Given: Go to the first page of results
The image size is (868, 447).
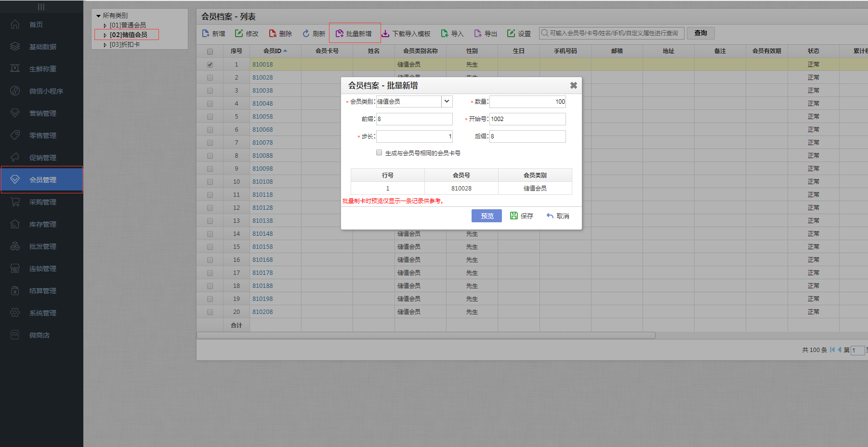Looking at the screenshot, I should (x=832, y=350).
